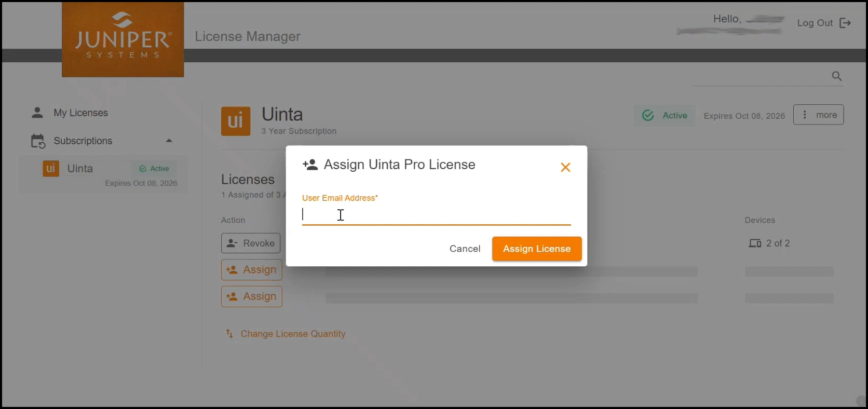The height and width of the screenshot is (409, 868).
Task: Open the more options menu
Action: pyautogui.click(x=818, y=115)
